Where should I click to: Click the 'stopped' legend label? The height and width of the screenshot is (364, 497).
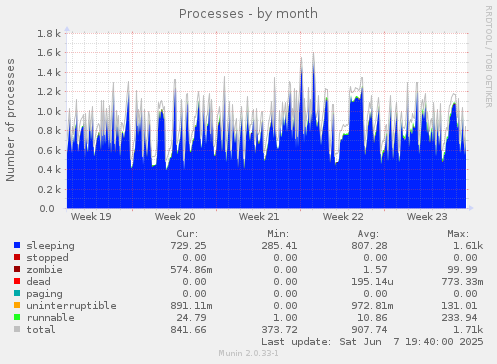pos(47,258)
